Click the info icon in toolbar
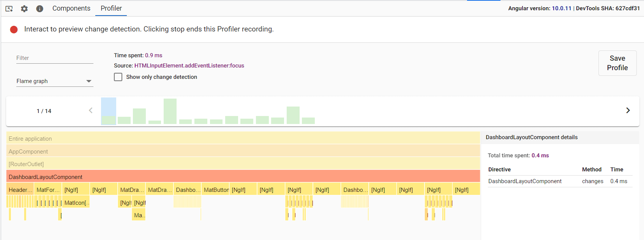The image size is (644, 240). point(39,8)
